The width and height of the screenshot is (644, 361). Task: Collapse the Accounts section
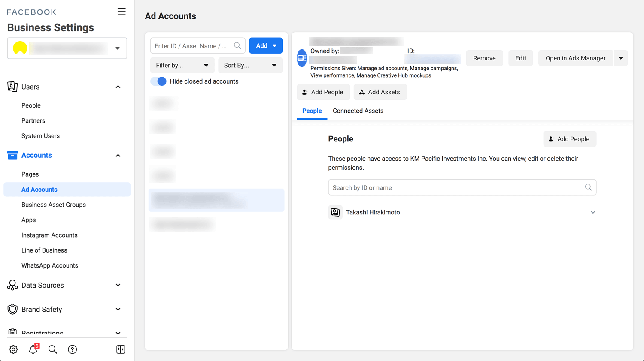(x=118, y=156)
